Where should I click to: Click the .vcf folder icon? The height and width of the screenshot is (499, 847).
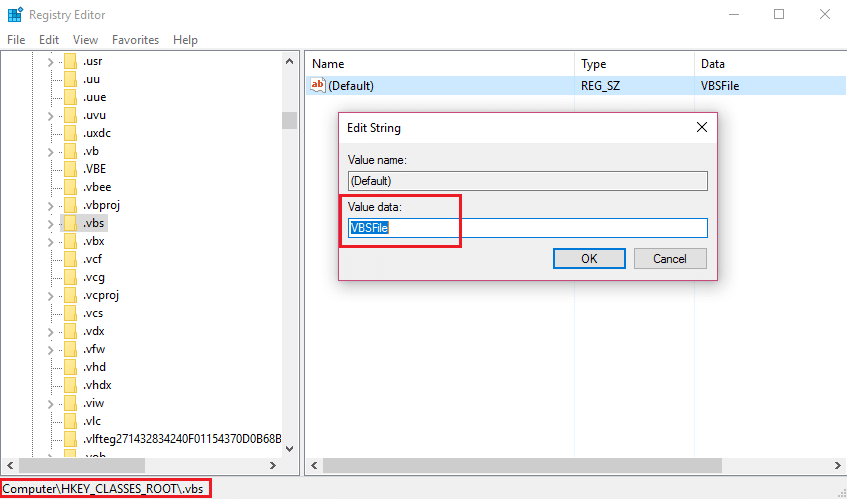71,259
